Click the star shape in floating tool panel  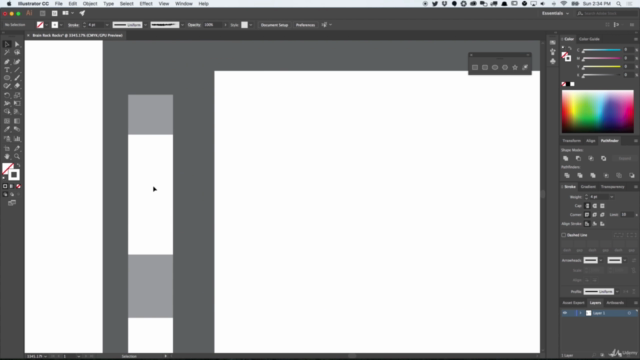click(x=515, y=67)
